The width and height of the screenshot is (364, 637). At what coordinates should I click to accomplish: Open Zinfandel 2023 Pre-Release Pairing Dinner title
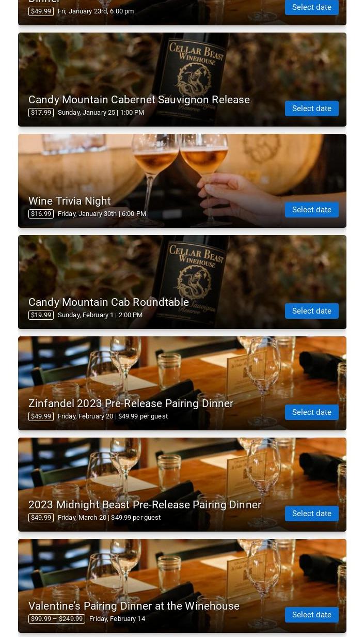[x=131, y=403]
